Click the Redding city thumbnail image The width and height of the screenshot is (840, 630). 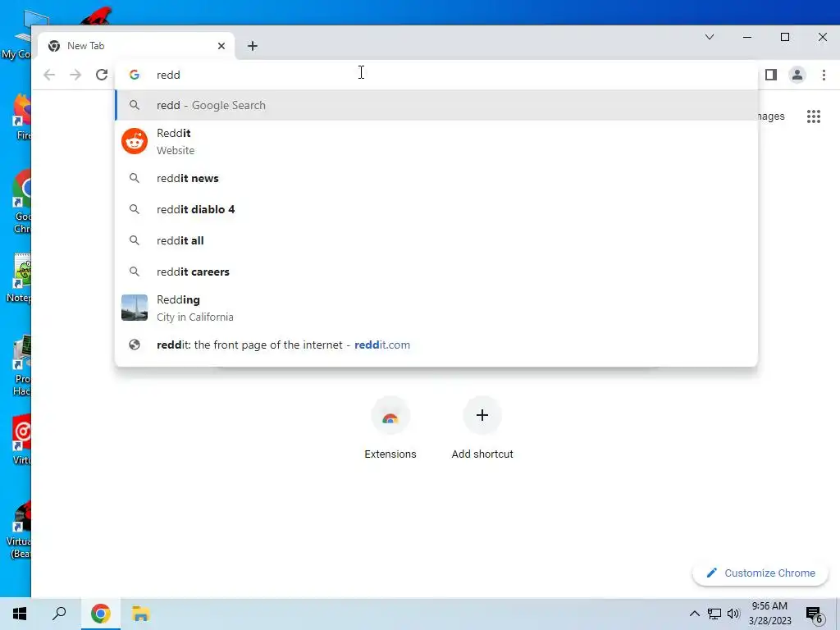coord(135,308)
